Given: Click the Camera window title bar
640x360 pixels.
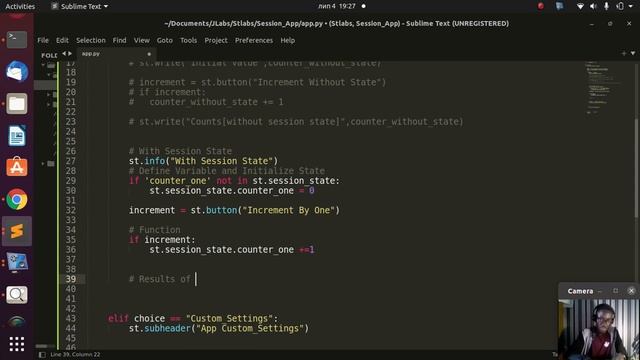Looking at the screenshot, I should [x=599, y=291].
